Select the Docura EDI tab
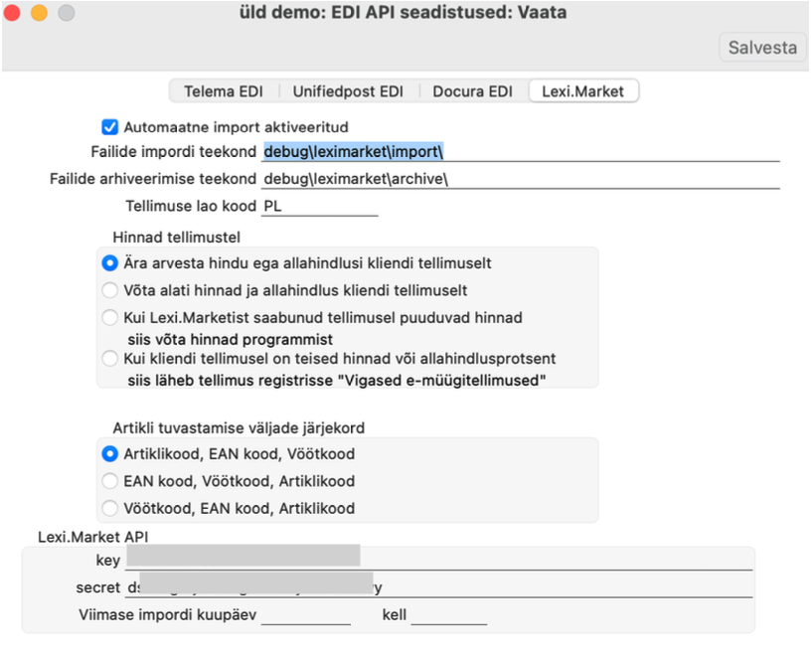 point(472,91)
